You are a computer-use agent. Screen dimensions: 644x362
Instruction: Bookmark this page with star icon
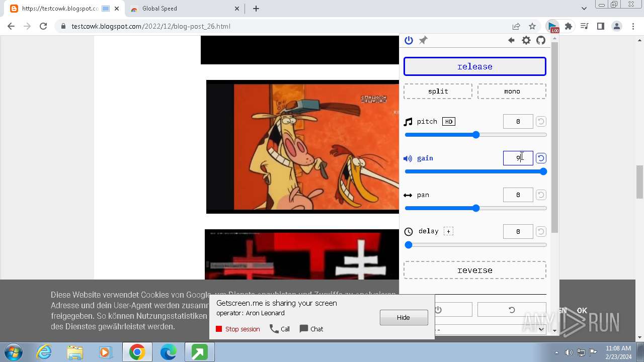point(532,26)
